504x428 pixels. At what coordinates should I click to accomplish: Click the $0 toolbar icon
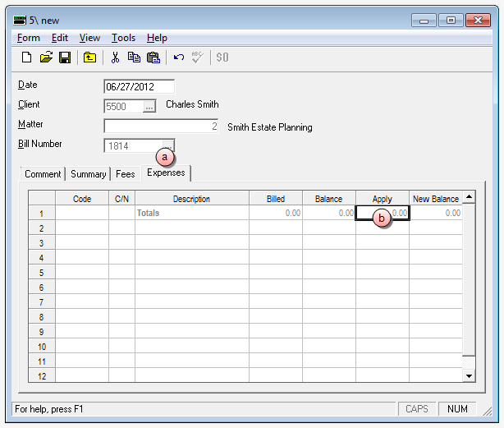[x=222, y=58]
